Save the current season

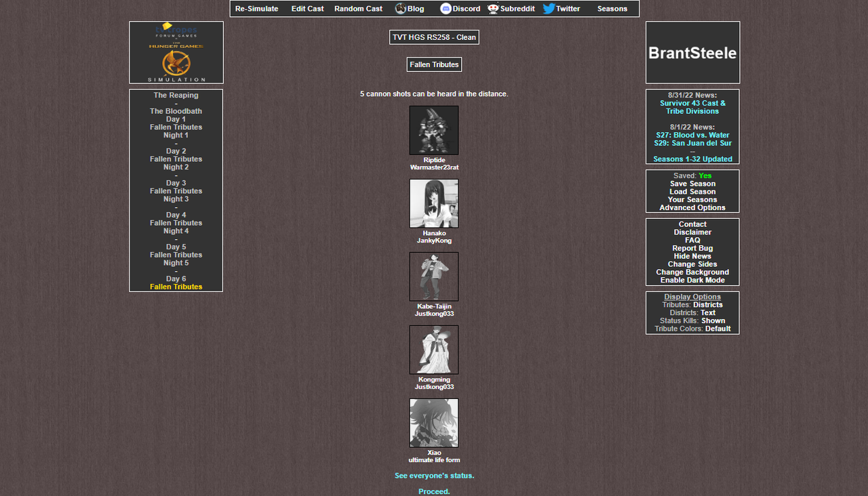coord(692,183)
